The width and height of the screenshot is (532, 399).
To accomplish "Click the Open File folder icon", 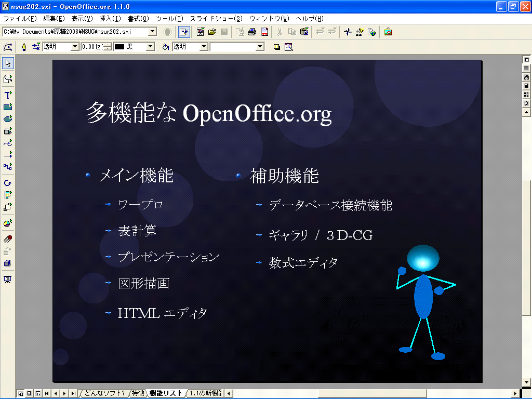I will [212, 32].
